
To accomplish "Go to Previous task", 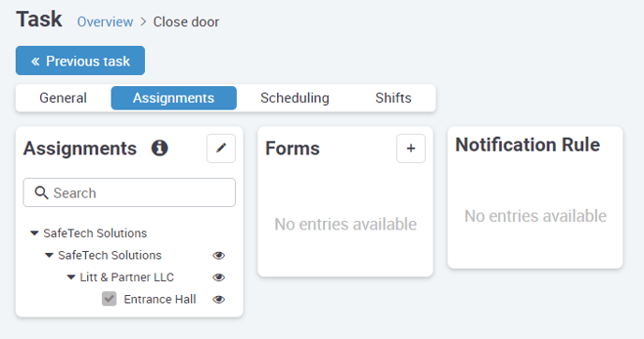I will pos(80,61).
